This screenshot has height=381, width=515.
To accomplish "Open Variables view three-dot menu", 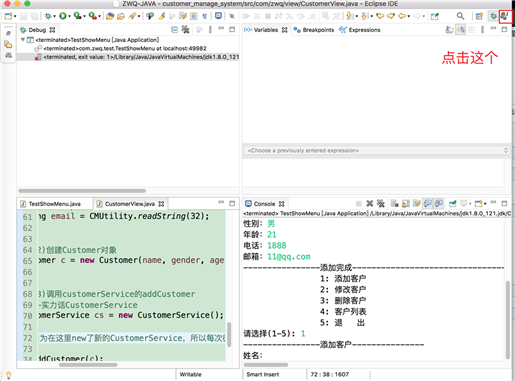I will pos(482,30).
